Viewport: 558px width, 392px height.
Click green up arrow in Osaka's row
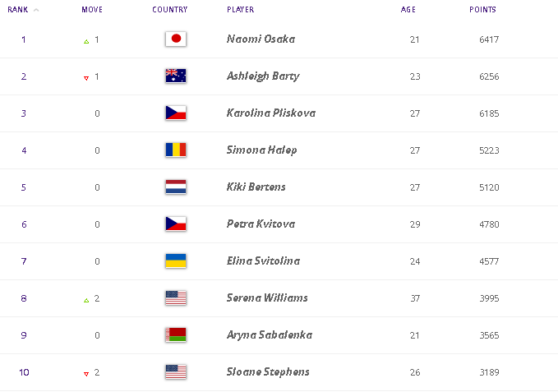[x=86, y=42]
